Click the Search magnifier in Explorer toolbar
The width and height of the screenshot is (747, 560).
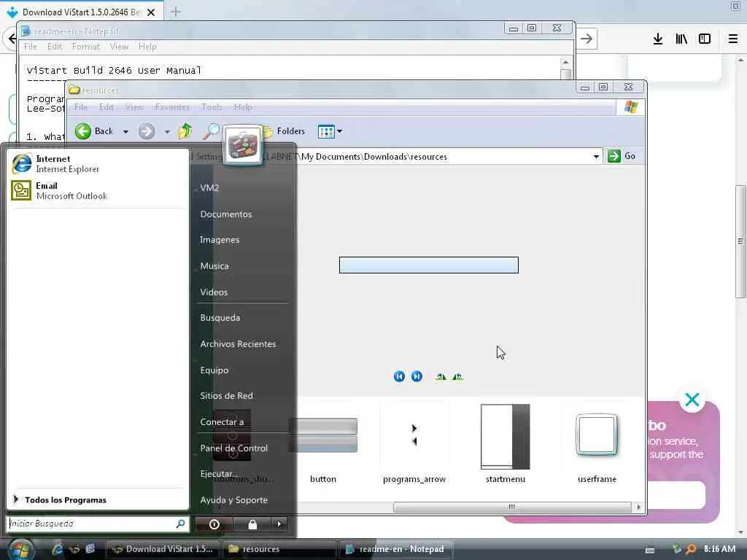(x=211, y=131)
